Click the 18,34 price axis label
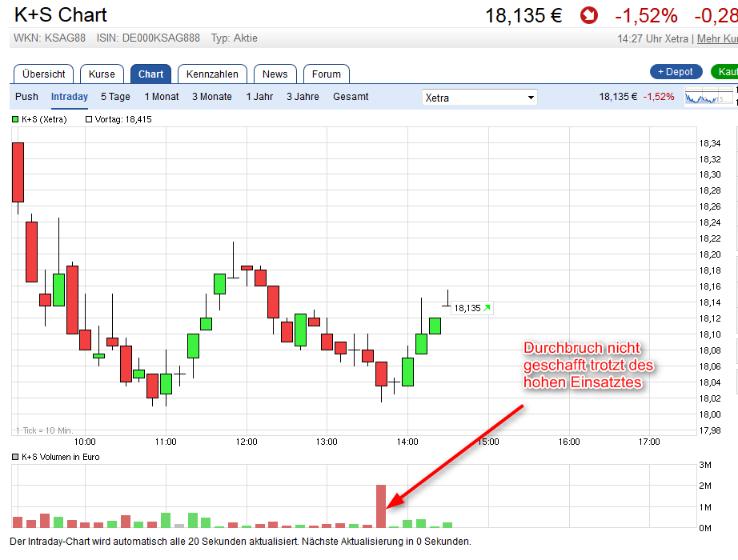This screenshot has height=560, width=738. tap(710, 143)
